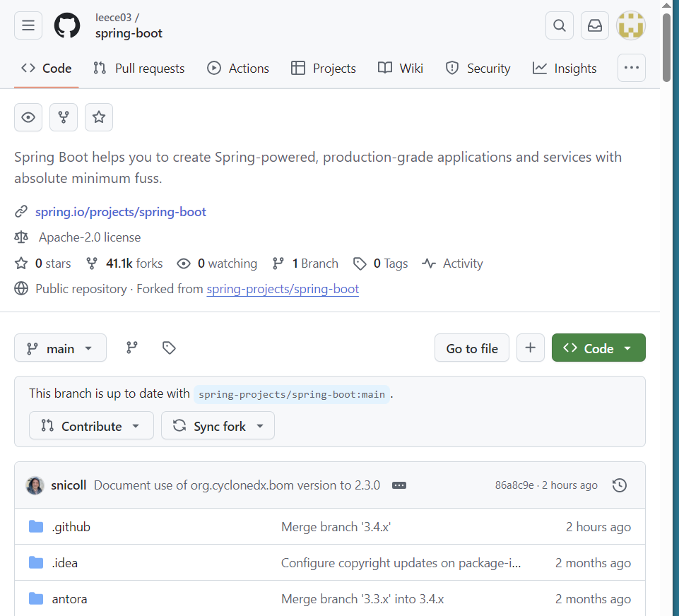Image resolution: width=679 pixels, height=616 pixels.
Task: Click Go to file button
Action: 472,348
